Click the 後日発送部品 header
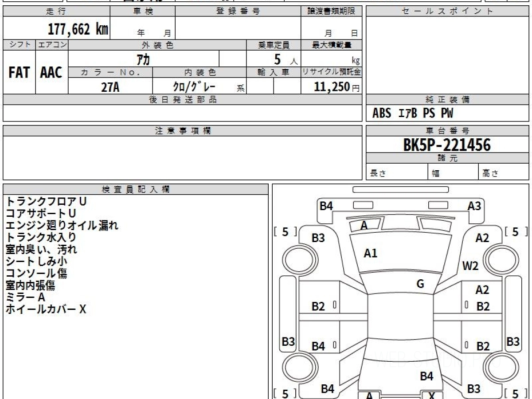This screenshot has height=399, width=532. 183,100
